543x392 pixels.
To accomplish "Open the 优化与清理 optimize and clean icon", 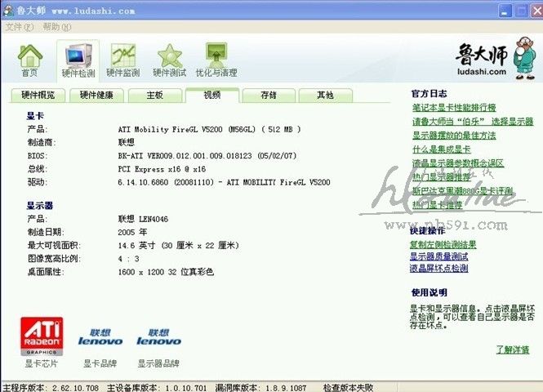I will pos(216,60).
